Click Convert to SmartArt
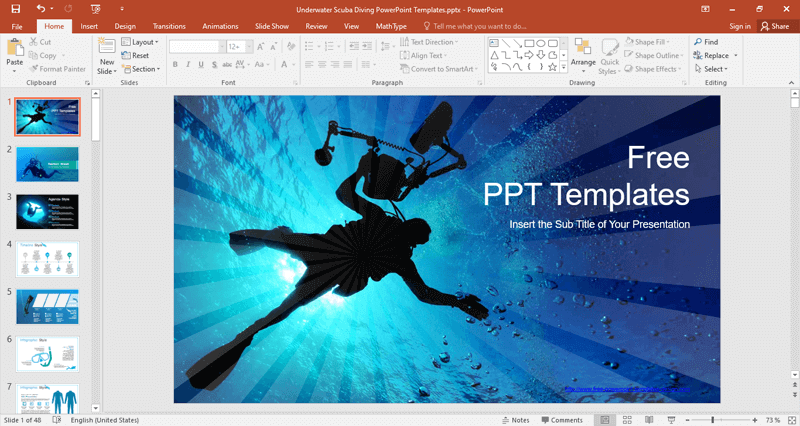Screen dimensions: 800x426 pos(439,69)
